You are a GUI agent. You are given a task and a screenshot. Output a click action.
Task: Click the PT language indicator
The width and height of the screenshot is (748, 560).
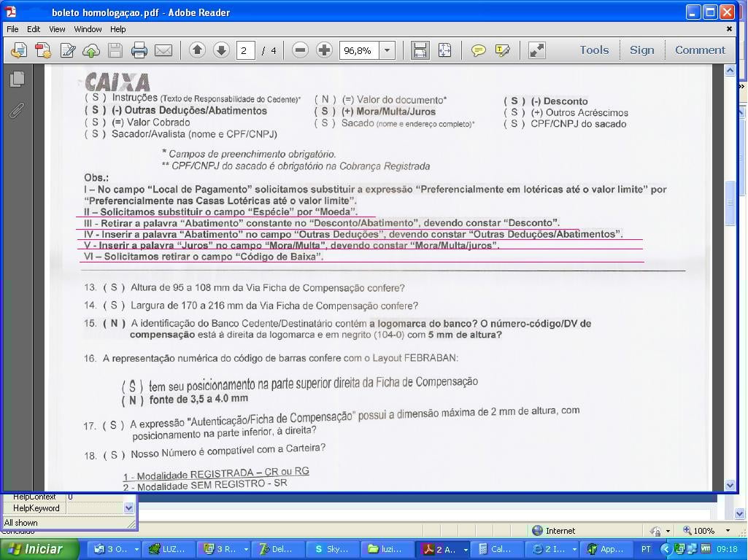tap(646, 550)
